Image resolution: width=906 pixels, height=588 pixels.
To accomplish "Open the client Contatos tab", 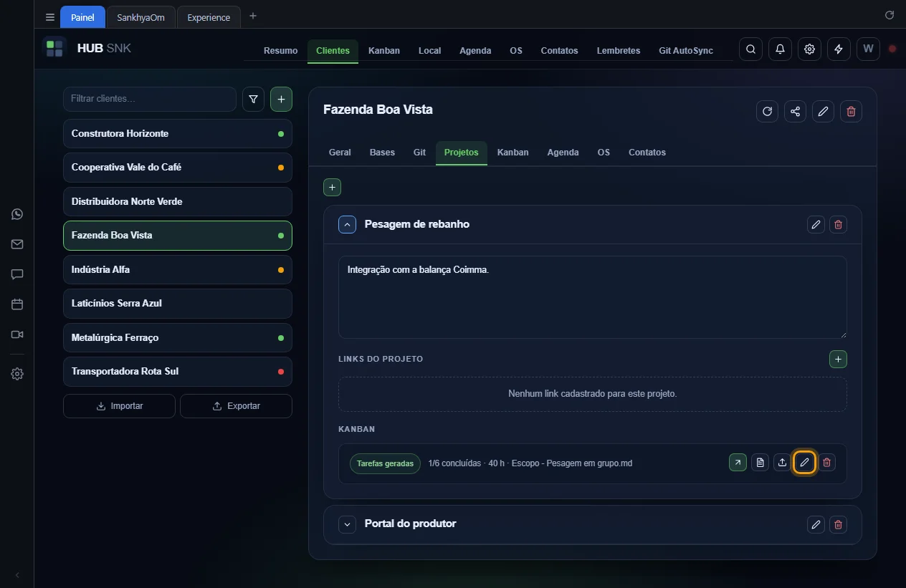I will coord(647,153).
